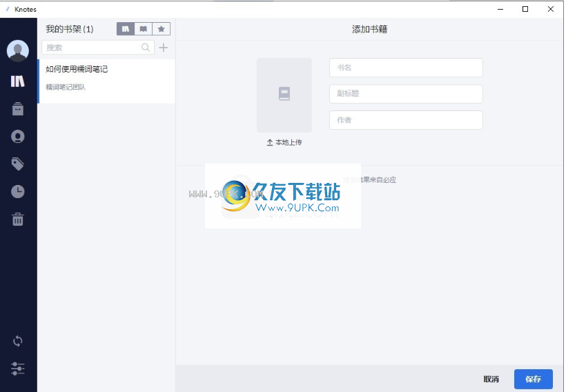Open the recent history clock icon
The height and width of the screenshot is (392, 566).
point(18,191)
